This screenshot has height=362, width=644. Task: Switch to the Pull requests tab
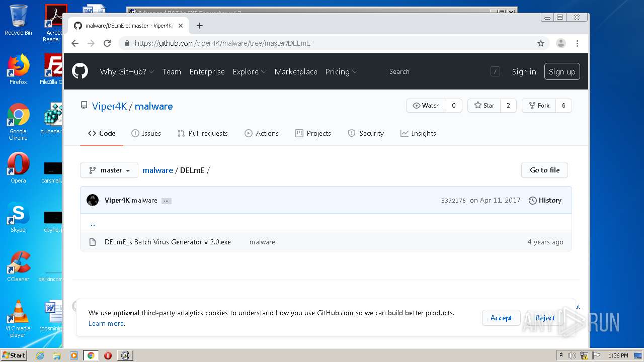pos(203,133)
